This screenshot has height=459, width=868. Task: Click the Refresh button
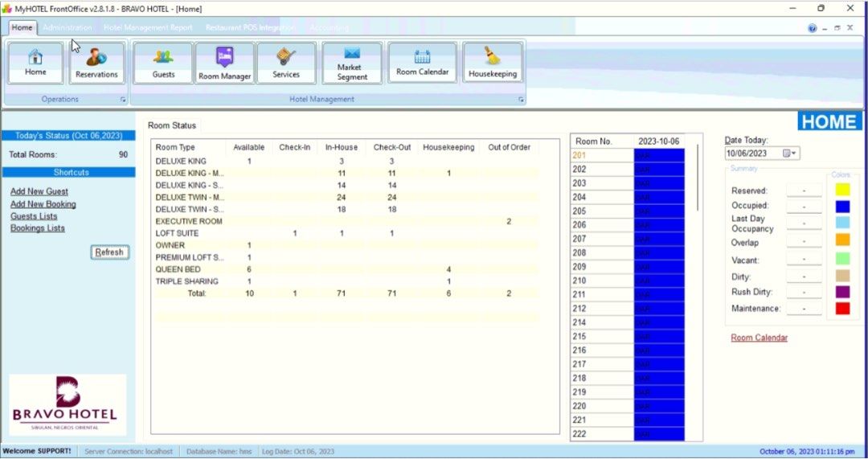pyautogui.click(x=109, y=252)
